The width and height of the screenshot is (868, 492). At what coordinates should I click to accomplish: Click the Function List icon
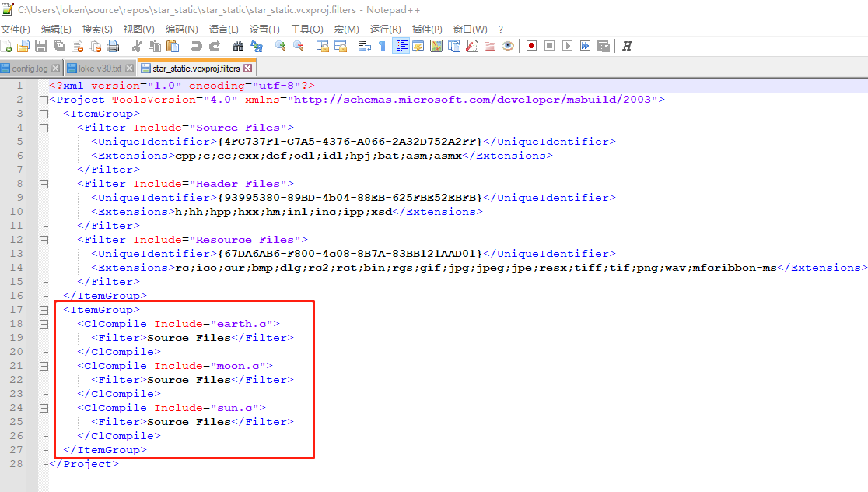[x=472, y=46]
